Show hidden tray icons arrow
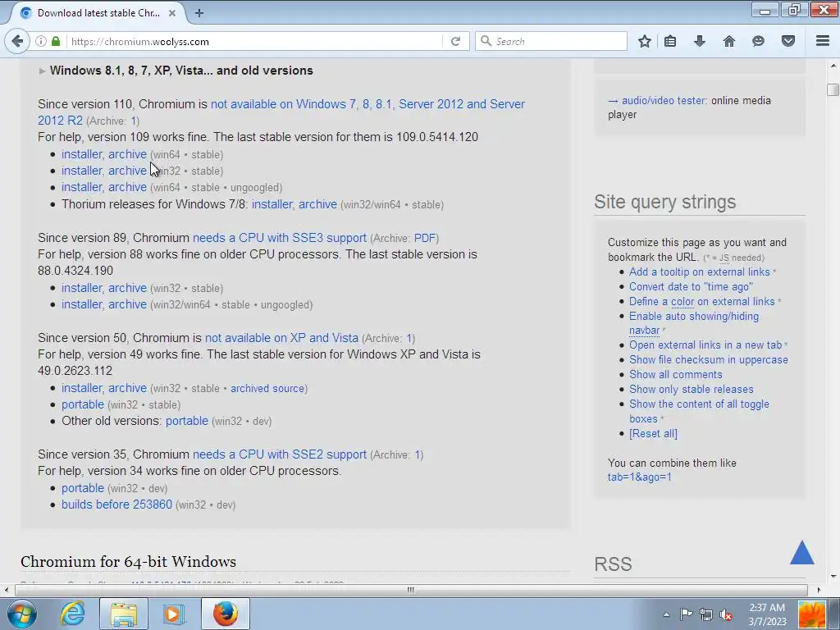Viewport: 840px width, 630px height. pyautogui.click(x=666, y=614)
